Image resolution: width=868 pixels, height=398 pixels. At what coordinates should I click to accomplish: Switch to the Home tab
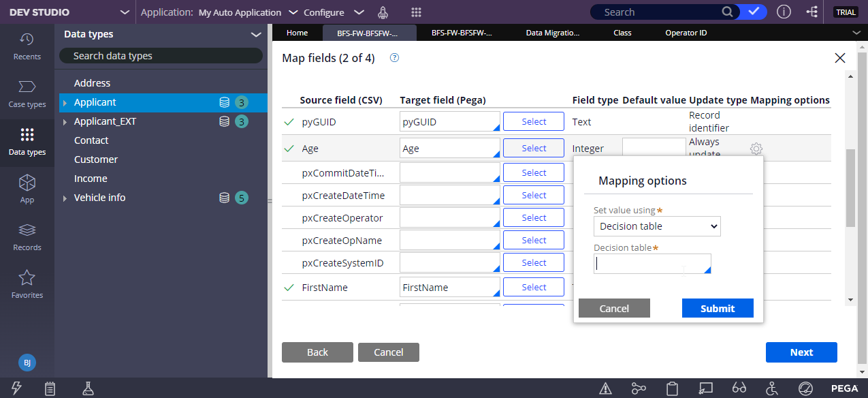click(x=296, y=31)
